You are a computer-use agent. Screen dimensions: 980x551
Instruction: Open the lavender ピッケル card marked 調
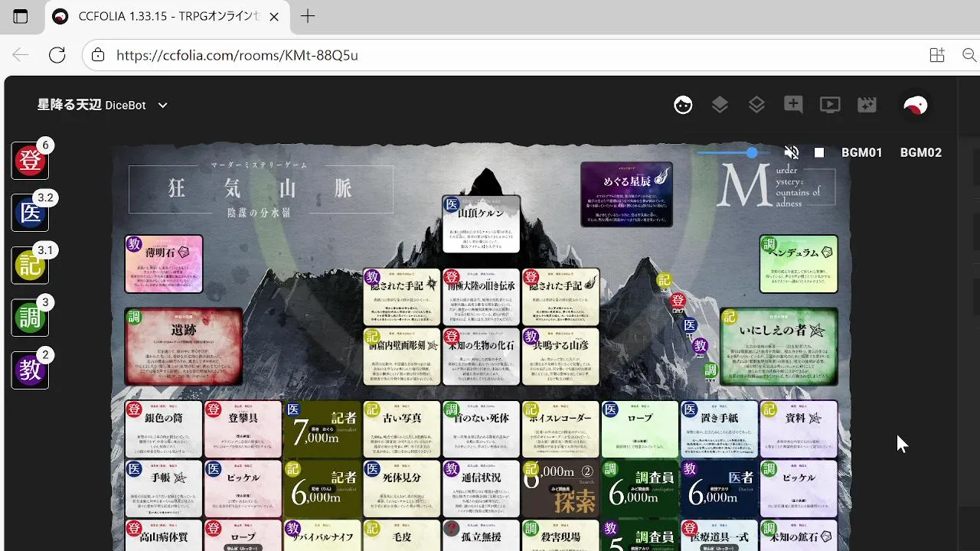click(799, 489)
